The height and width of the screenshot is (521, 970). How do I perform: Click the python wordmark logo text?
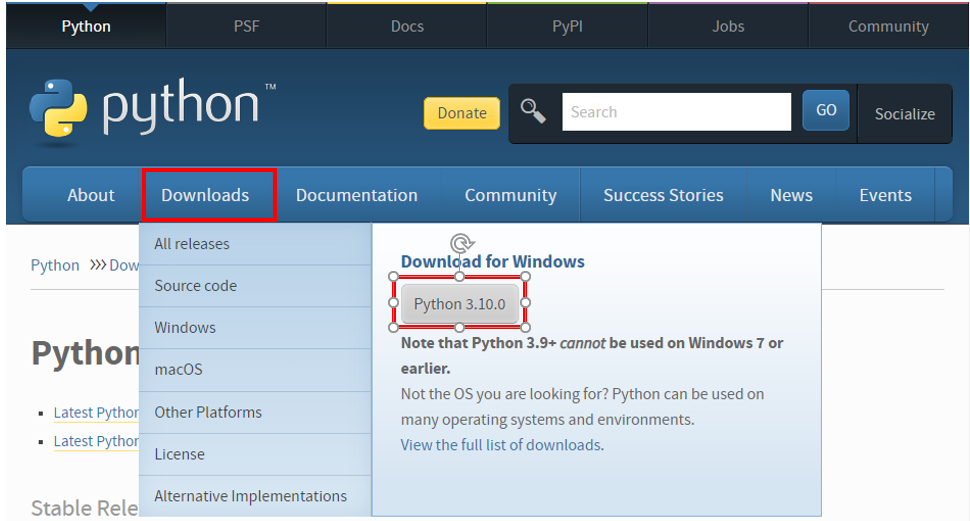(x=180, y=105)
